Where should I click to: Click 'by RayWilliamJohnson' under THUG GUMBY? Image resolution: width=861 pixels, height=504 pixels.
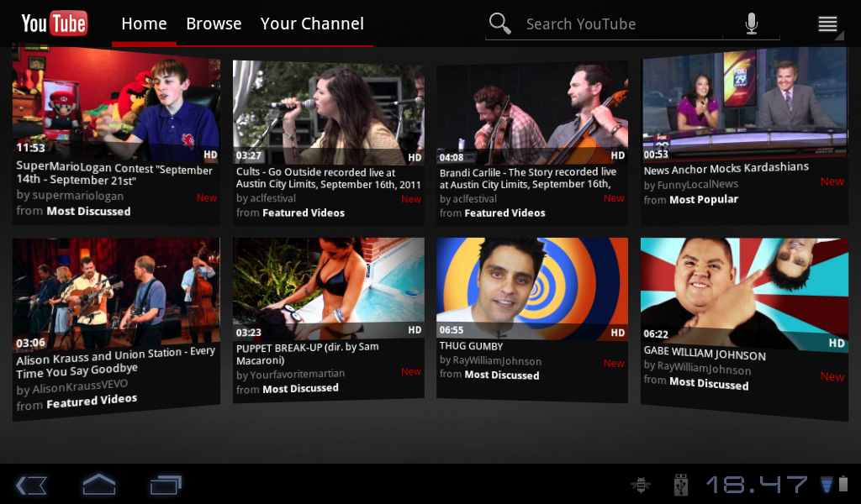490,360
